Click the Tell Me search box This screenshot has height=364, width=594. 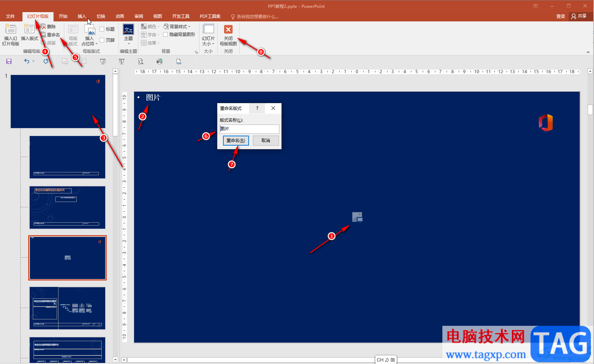coord(255,16)
